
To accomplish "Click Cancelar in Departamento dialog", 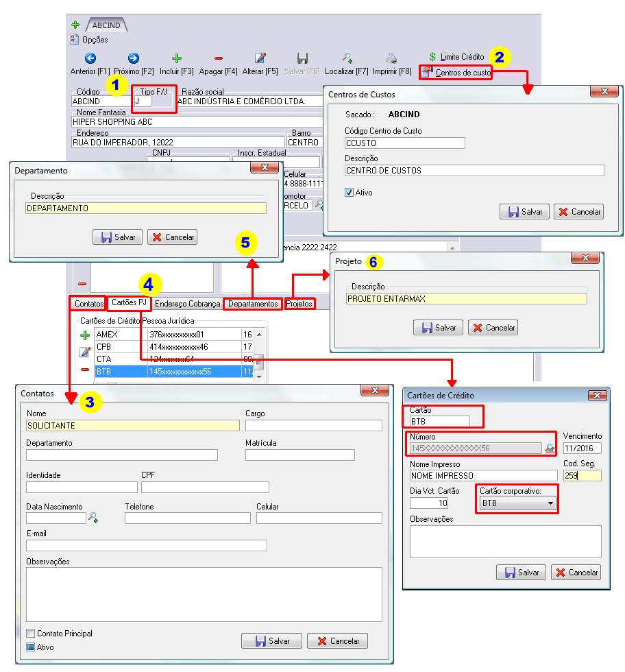I will pyautogui.click(x=172, y=237).
